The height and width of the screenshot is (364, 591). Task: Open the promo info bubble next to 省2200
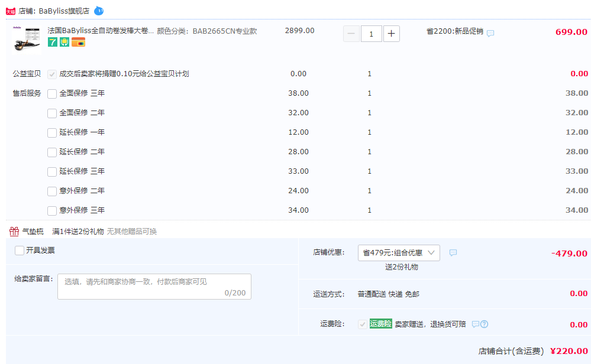pyautogui.click(x=490, y=33)
